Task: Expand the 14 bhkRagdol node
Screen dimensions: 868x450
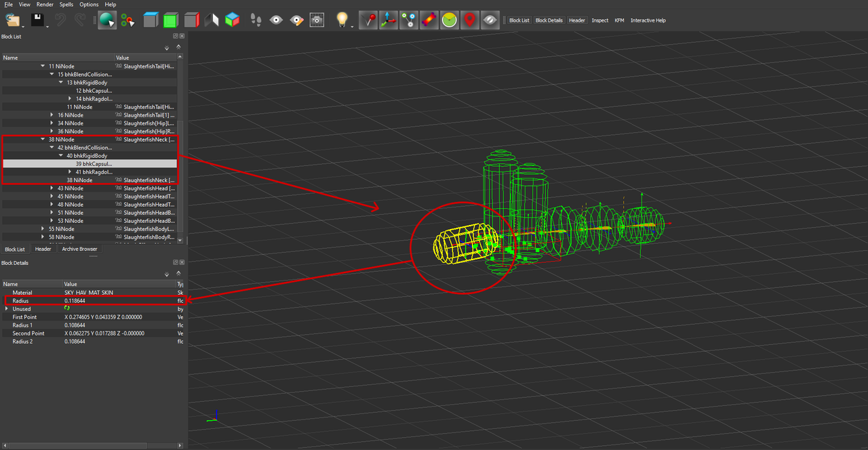Action: pyautogui.click(x=70, y=98)
